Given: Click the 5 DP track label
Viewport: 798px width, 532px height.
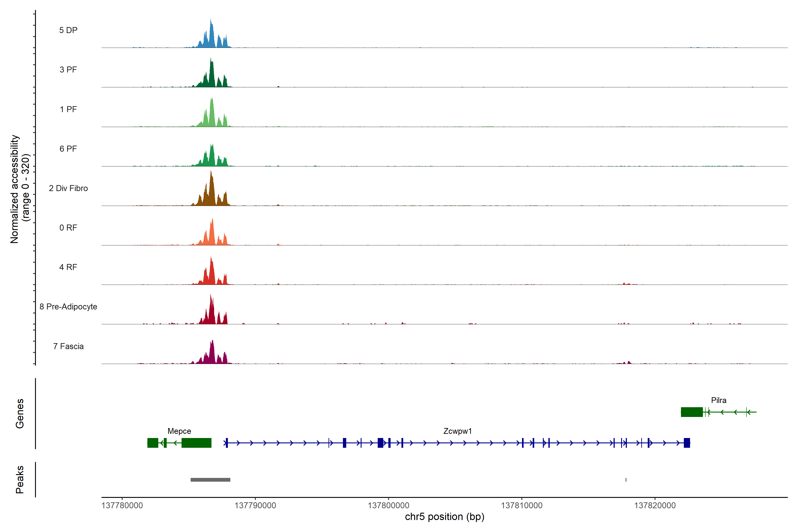Looking at the screenshot, I should tap(68, 30).
